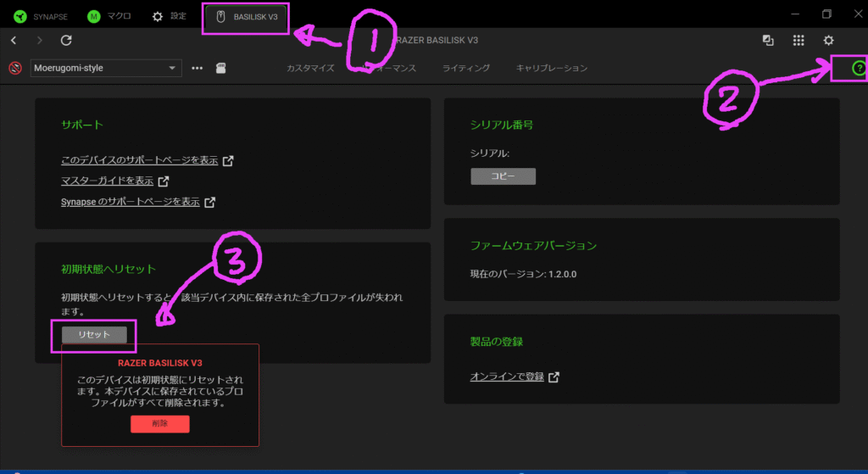Click the onboard memory profile icon
The image size is (868, 474).
[x=221, y=68]
